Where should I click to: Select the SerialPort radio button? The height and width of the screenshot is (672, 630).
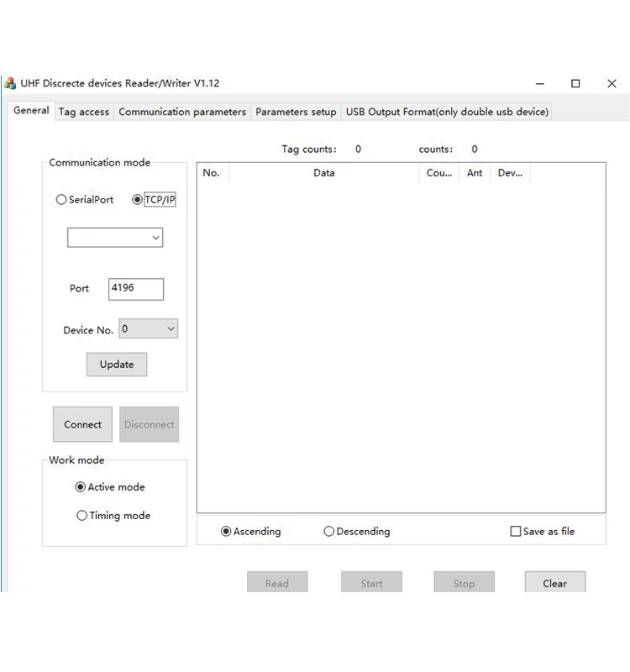tap(61, 200)
